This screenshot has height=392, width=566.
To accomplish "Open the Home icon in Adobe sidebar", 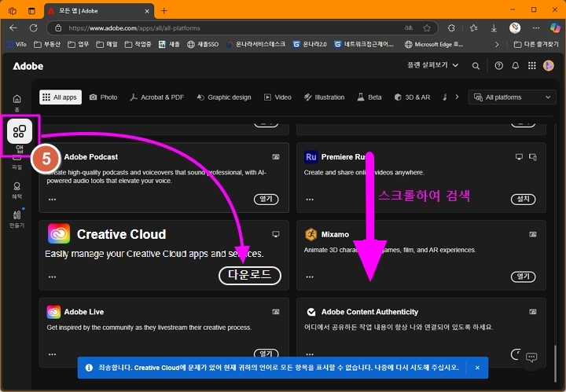I will pos(17,99).
